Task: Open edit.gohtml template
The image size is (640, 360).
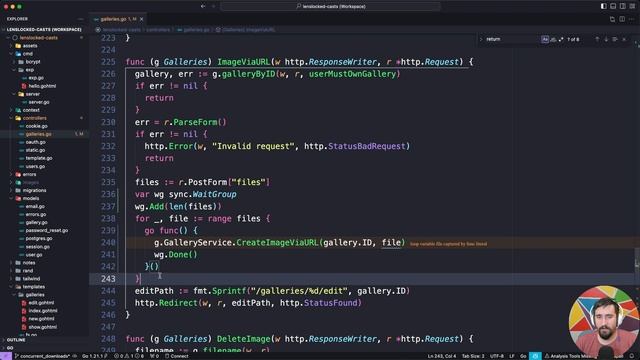Action: pyautogui.click(x=41, y=303)
